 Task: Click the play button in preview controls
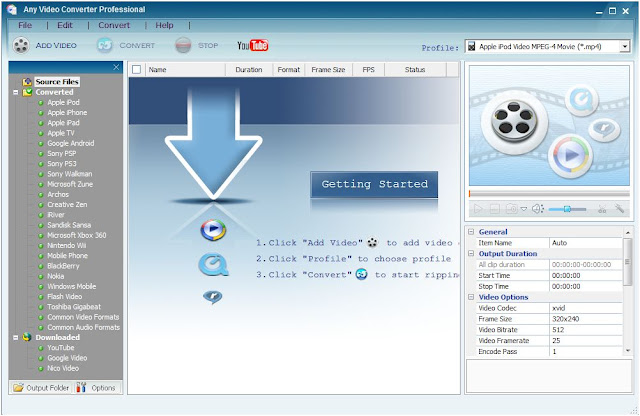pos(478,209)
